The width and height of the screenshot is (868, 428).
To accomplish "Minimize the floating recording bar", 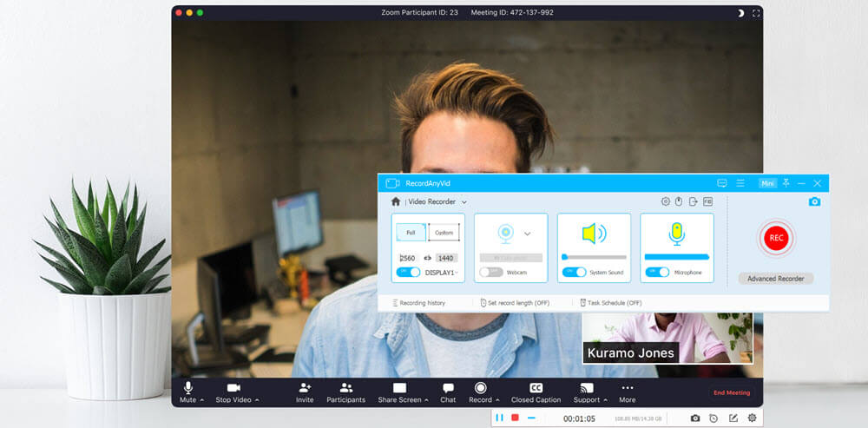I will click(x=531, y=418).
